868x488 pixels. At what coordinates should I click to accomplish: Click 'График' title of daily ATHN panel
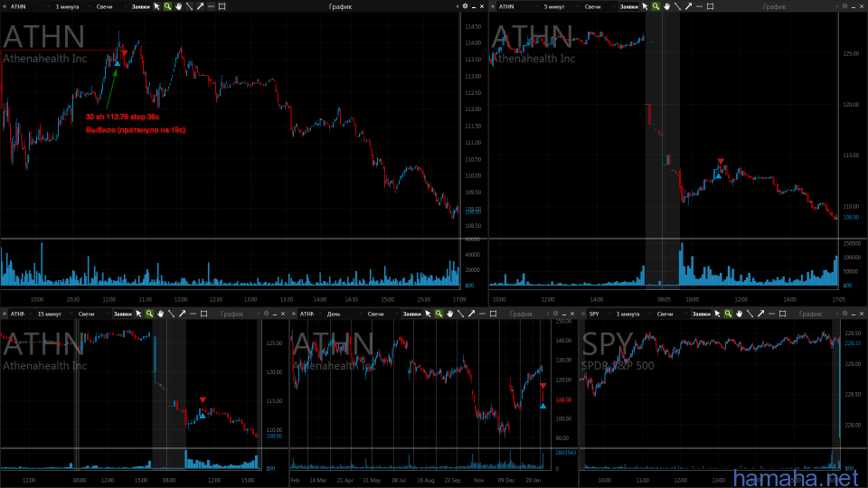[521, 314]
